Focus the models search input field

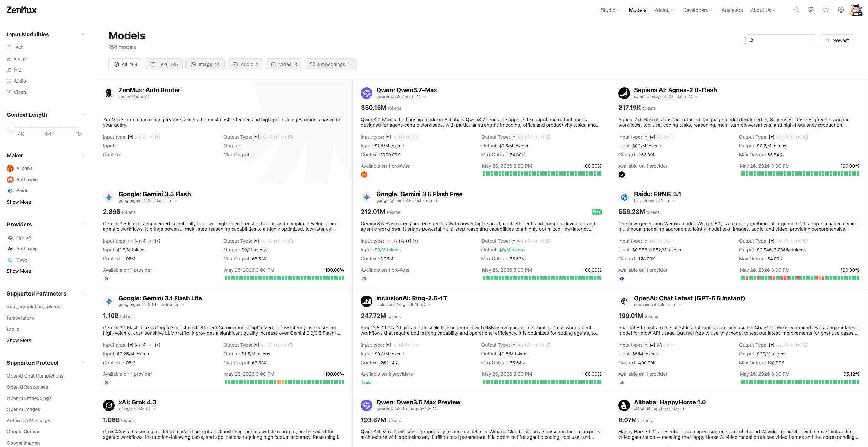click(x=781, y=40)
